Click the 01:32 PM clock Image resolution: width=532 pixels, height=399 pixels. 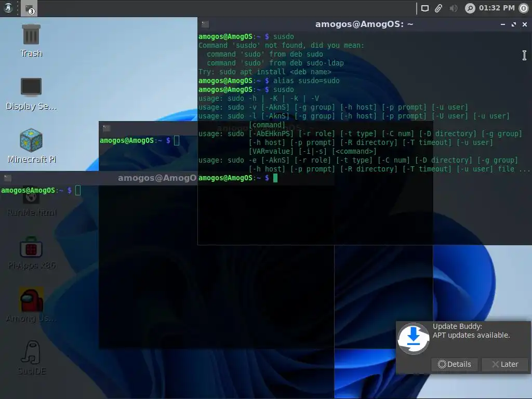pos(497,8)
